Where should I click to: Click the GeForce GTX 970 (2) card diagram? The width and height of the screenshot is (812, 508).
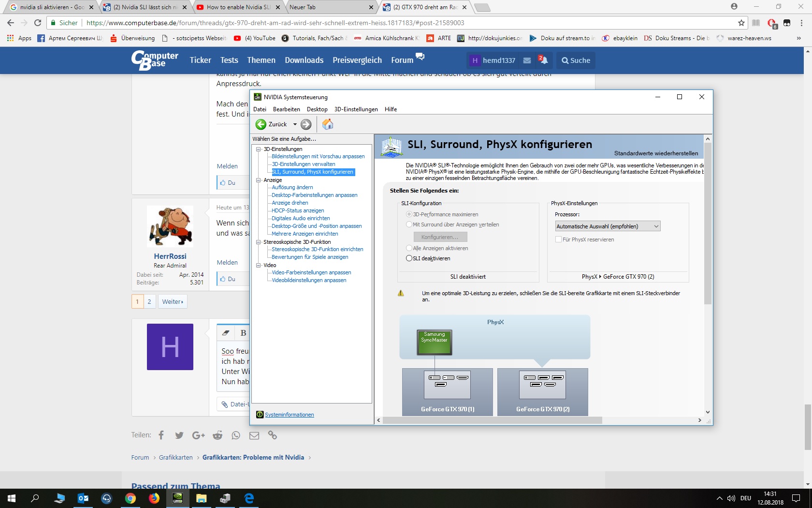pos(543,392)
